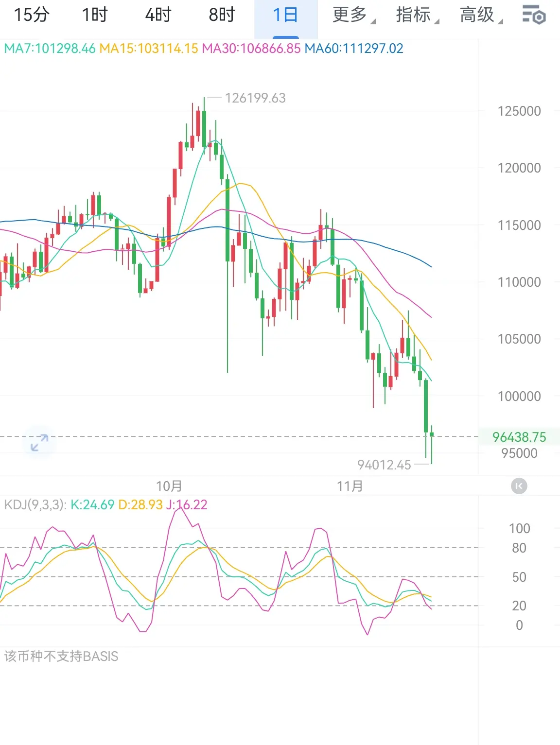The height and width of the screenshot is (745, 560).
Task: Click the 115000 price axis label
Action: tap(519, 225)
